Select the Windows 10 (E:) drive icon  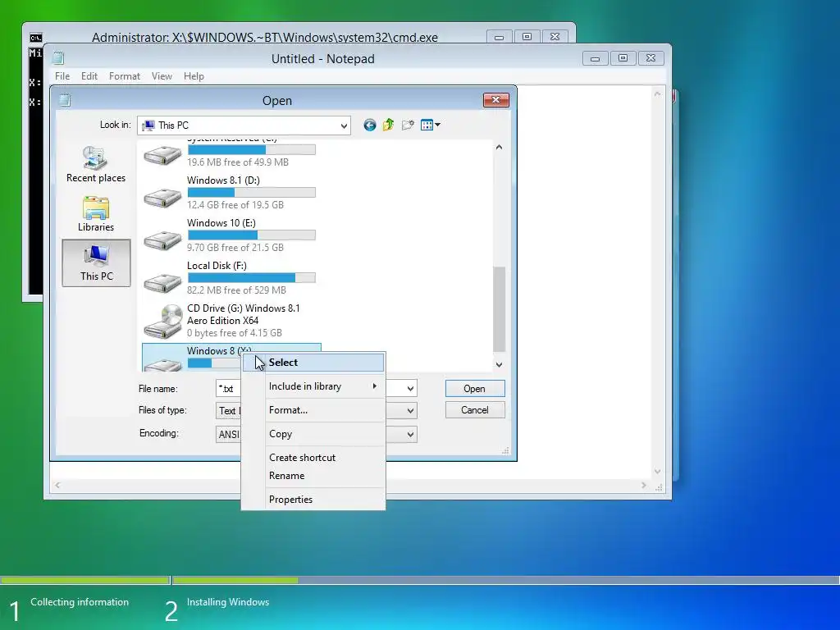[163, 240]
